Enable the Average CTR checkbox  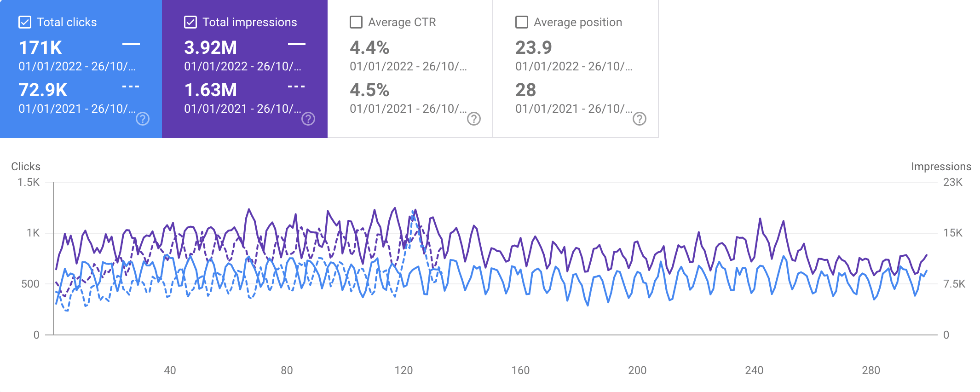[356, 22]
